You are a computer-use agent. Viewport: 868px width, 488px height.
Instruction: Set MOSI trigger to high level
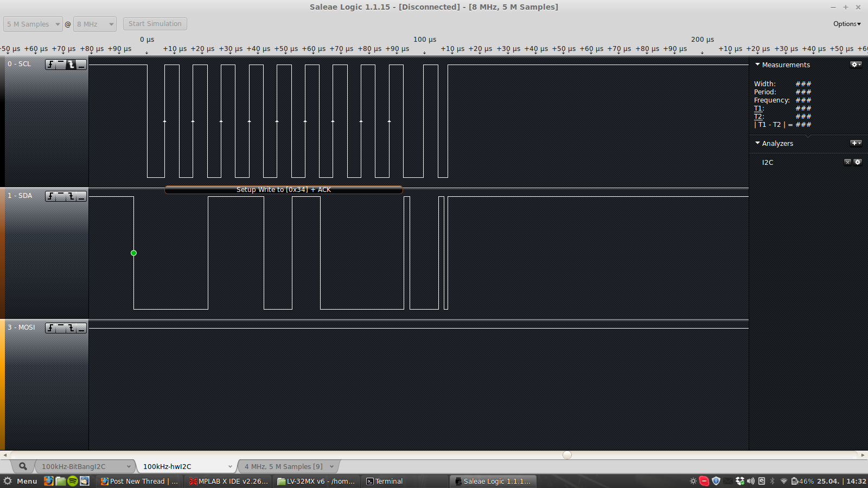[x=61, y=328]
